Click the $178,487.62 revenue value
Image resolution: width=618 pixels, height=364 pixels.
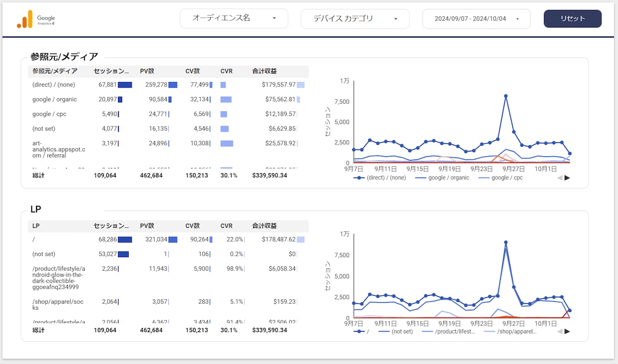pos(279,239)
